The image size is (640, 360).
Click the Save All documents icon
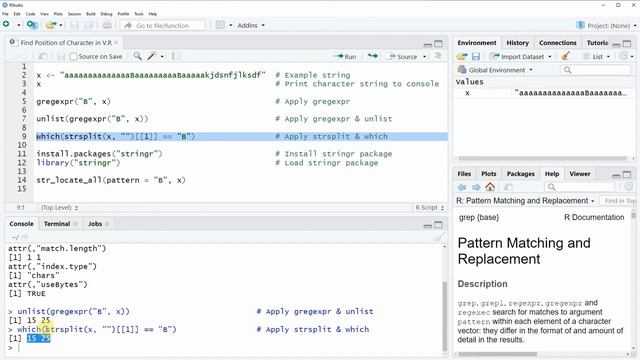point(89,25)
